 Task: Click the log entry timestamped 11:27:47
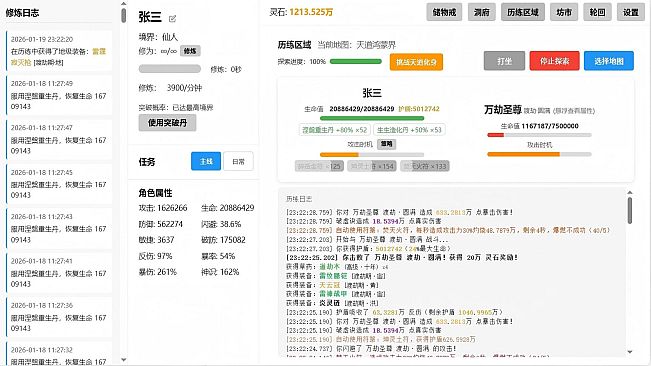coord(59,139)
